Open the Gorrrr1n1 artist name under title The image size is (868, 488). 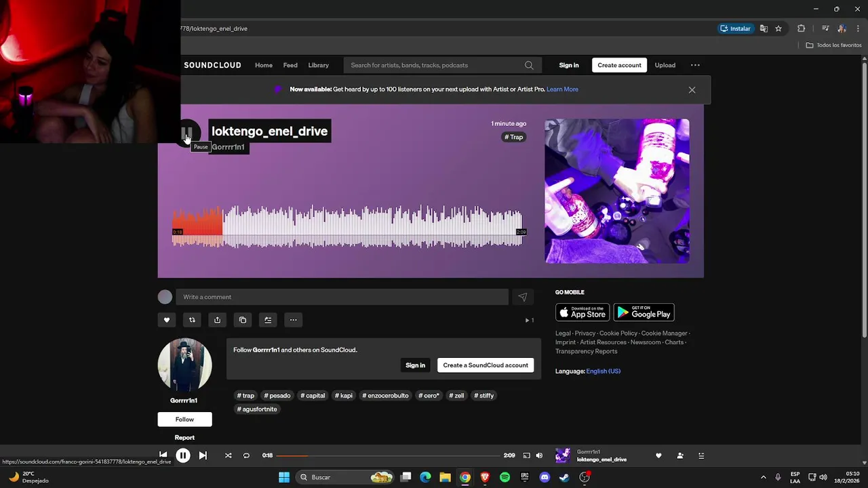point(228,147)
